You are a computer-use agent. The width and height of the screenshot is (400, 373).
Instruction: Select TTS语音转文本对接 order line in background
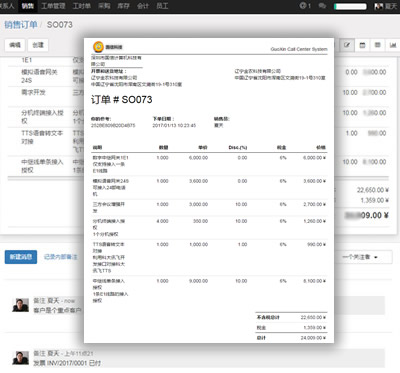[x=42, y=137]
